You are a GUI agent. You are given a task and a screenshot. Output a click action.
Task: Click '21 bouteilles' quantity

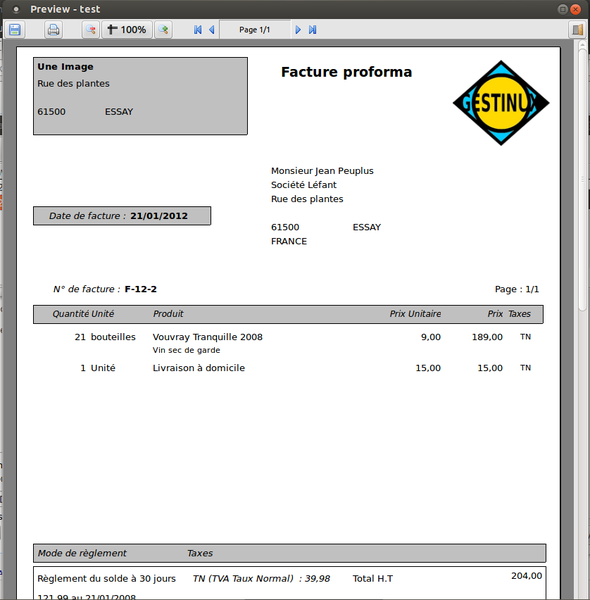click(105, 337)
